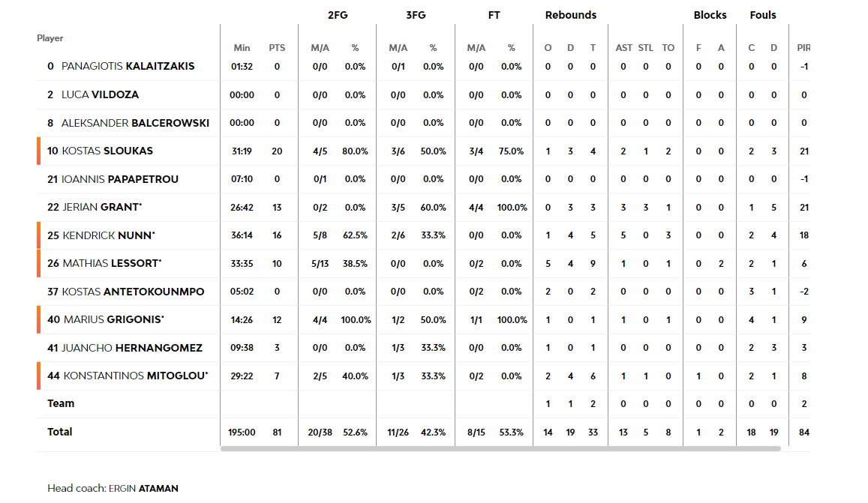Open head coach Ergin Ataman link
The image size is (868, 503).
click(143, 489)
